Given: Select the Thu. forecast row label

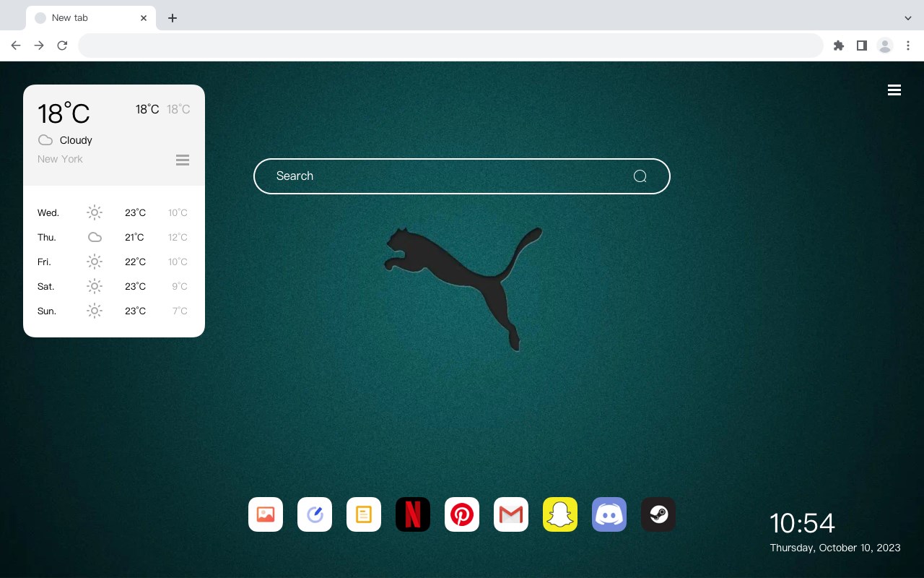Looking at the screenshot, I should (x=47, y=238).
